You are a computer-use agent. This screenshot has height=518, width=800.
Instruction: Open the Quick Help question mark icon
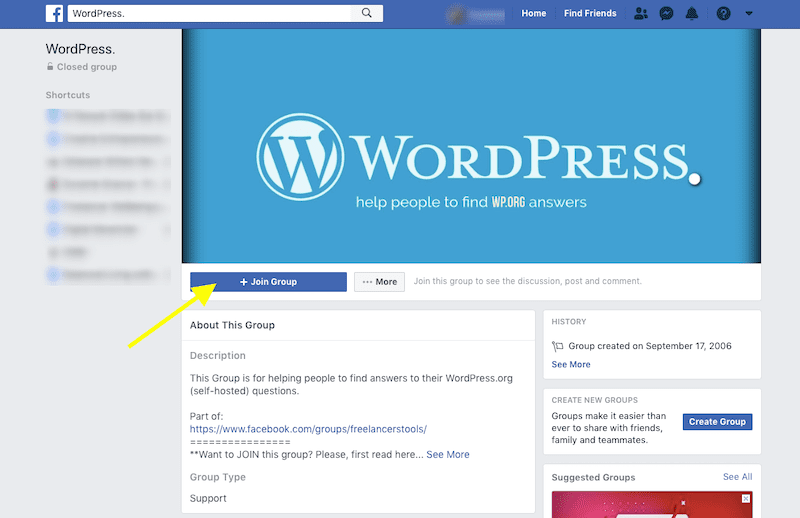[x=724, y=14]
